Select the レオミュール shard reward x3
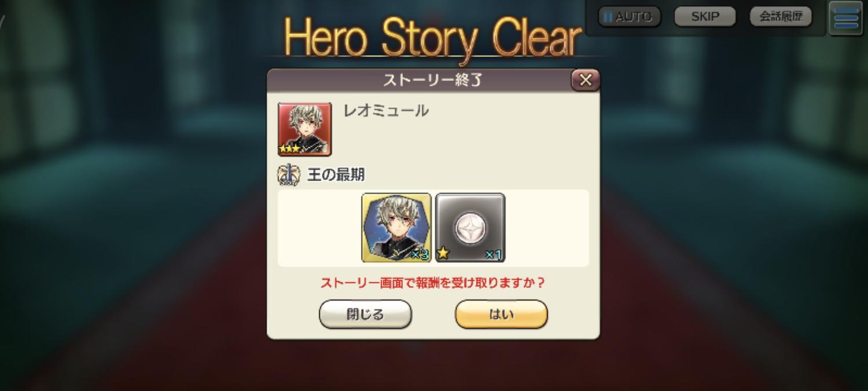This screenshot has width=868, height=391. coord(396,228)
